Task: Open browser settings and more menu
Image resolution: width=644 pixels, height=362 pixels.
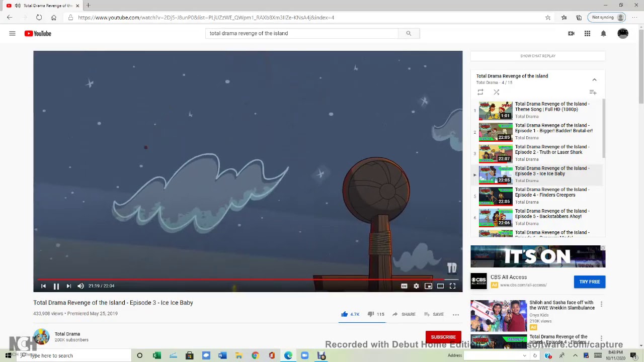Action: point(636,18)
